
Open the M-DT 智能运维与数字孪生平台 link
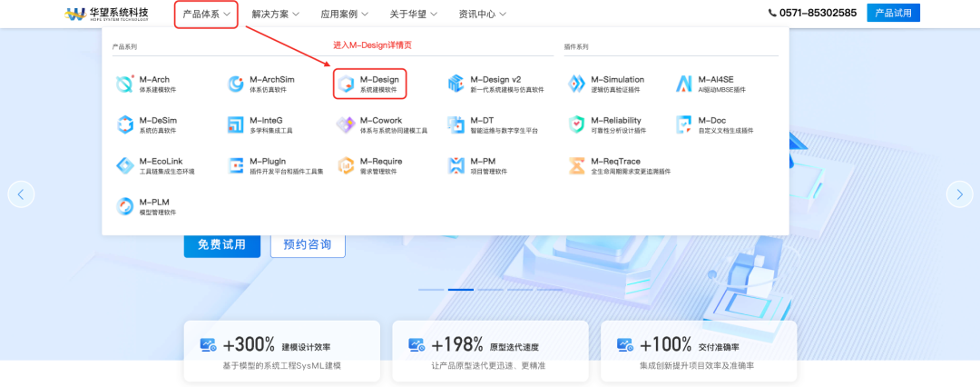(x=493, y=124)
